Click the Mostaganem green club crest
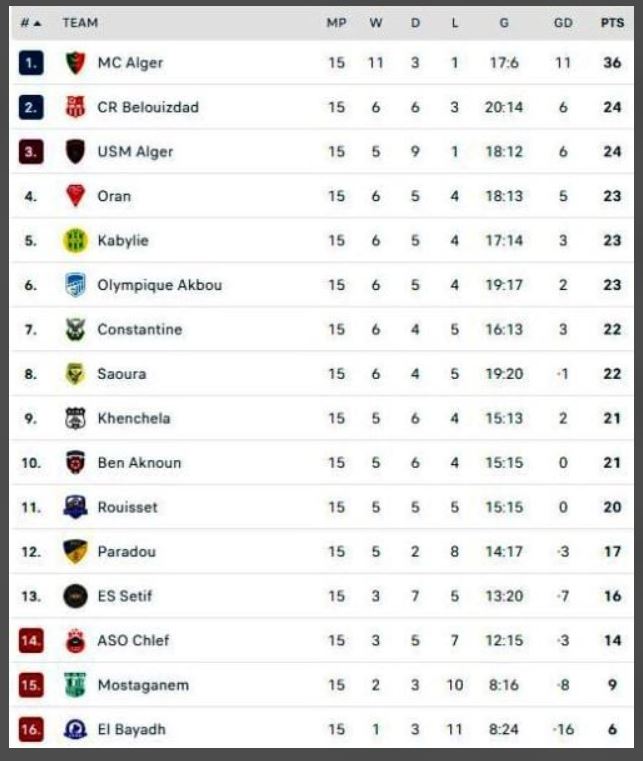This screenshot has height=761, width=643. (75, 685)
